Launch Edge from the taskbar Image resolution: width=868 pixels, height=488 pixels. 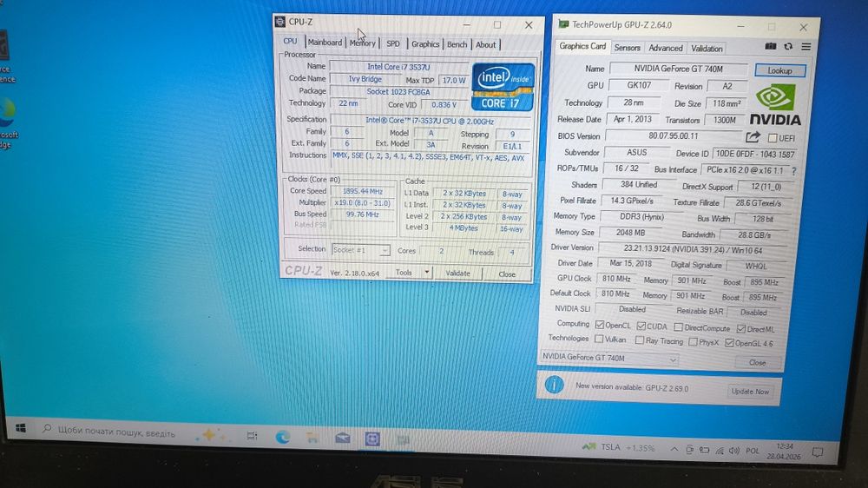(x=283, y=437)
